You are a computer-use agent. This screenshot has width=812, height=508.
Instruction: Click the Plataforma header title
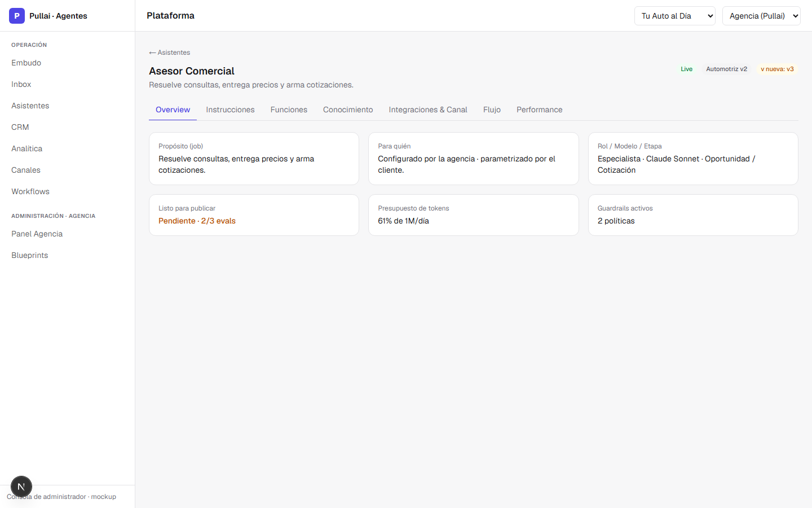(170, 16)
